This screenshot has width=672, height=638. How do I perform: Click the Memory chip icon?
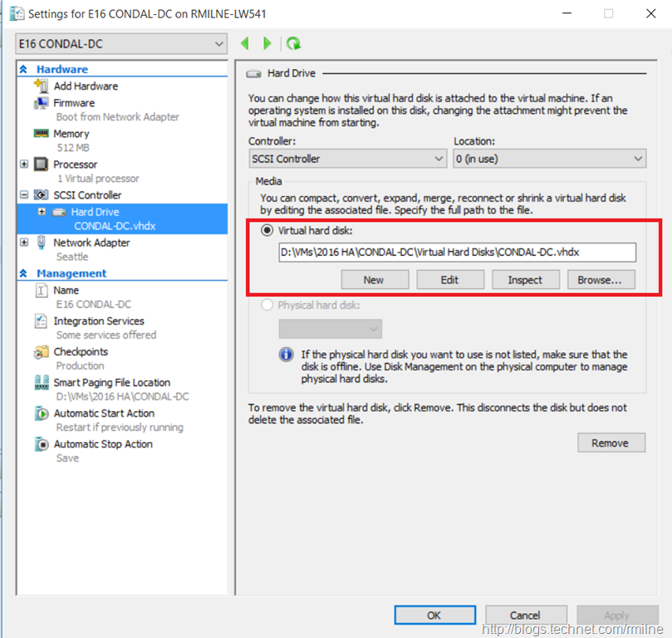(x=41, y=134)
